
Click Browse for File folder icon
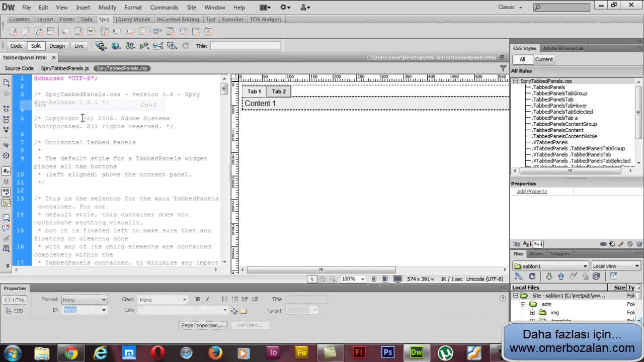[x=244, y=311]
